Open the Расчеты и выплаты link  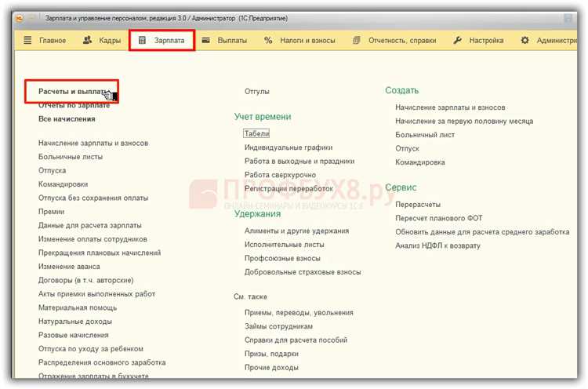[x=71, y=92]
